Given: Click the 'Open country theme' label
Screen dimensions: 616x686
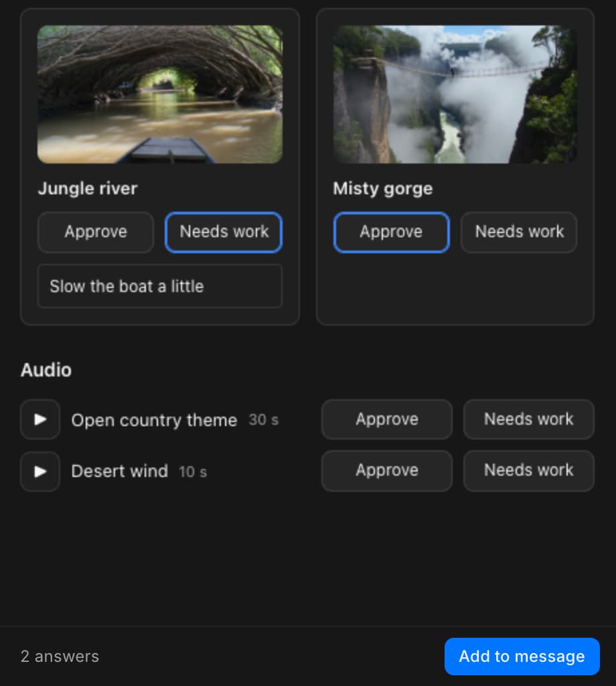Looking at the screenshot, I should pyautogui.click(x=154, y=420).
